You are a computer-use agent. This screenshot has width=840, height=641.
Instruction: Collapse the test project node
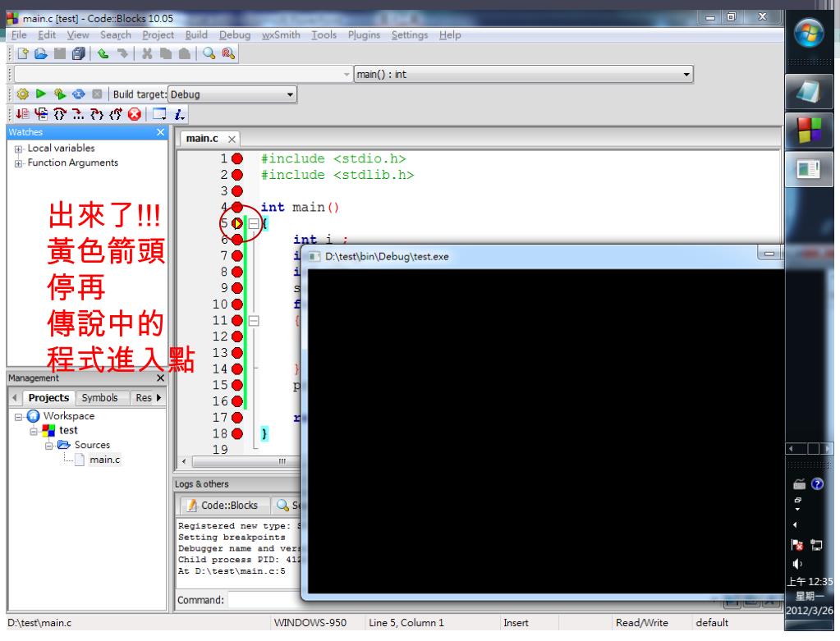pyautogui.click(x=33, y=431)
